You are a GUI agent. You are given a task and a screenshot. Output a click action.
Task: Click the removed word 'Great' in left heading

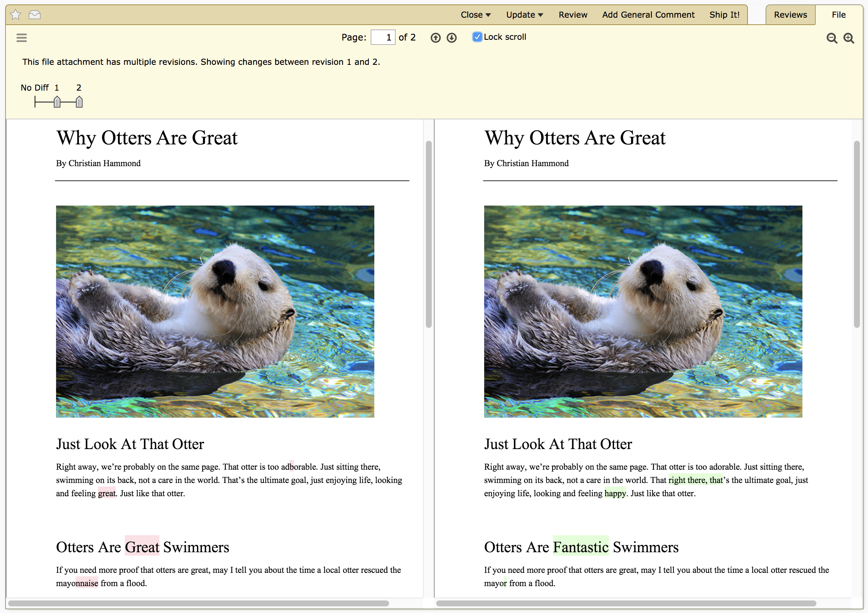(142, 547)
